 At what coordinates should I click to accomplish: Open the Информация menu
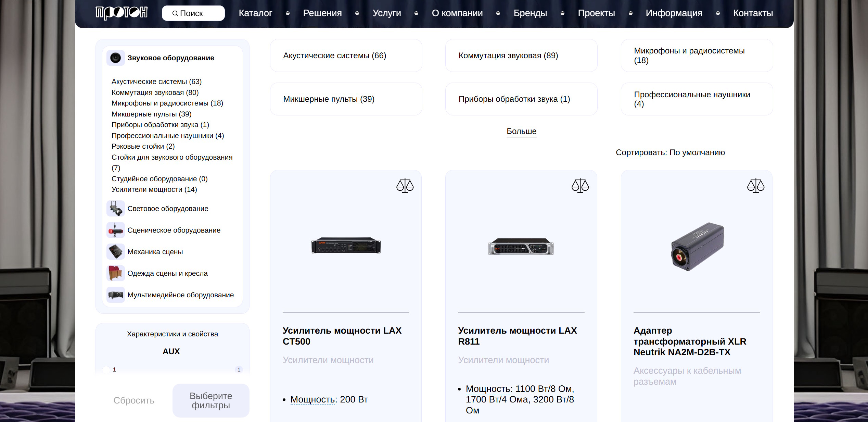coord(674,13)
